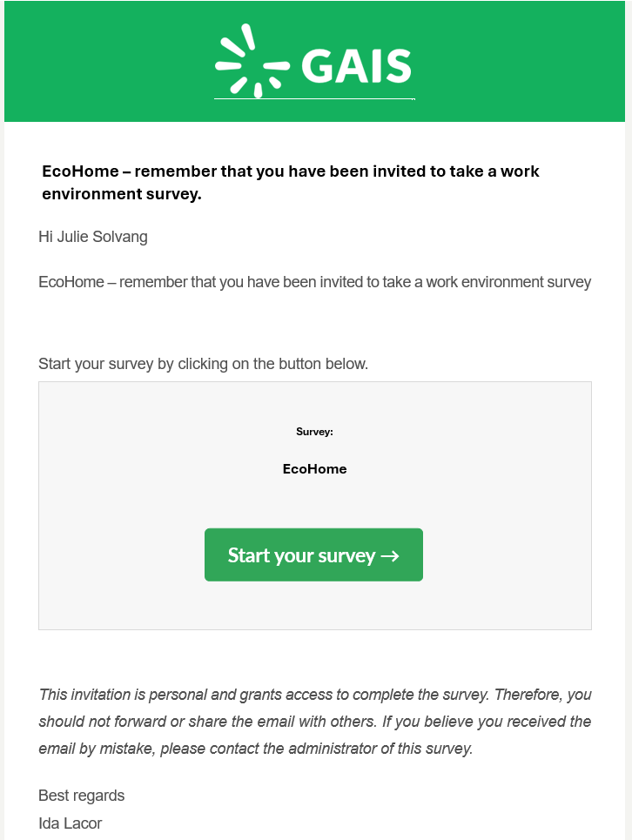Click the Best regards closing line
The height and width of the screenshot is (840, 632).
click(x=81, y=796)
